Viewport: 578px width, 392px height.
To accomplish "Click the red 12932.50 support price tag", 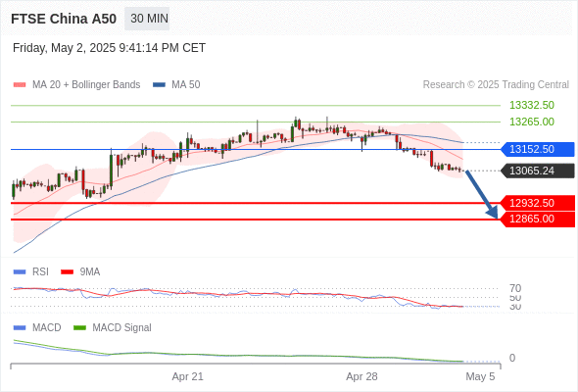I will click(x=538, y=203).
